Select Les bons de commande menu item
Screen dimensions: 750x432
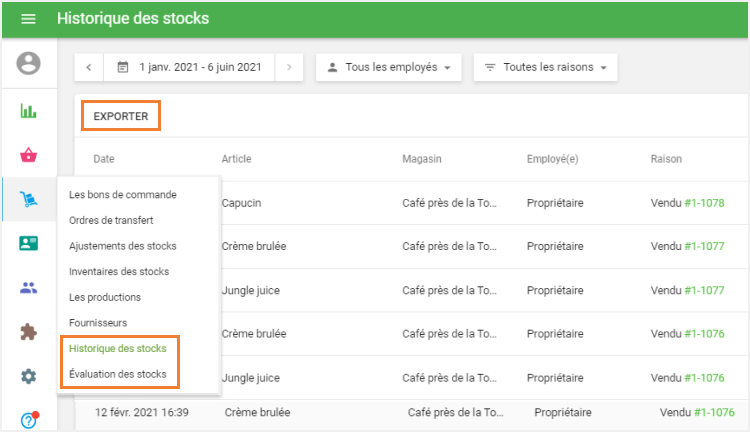[123, 194]
